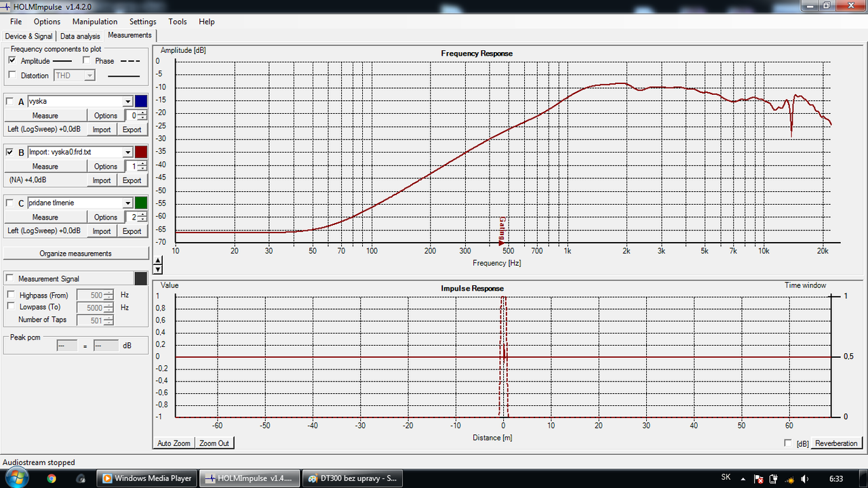The height and width of the screenshot is (488, 868).
Task: Expand the Import: vyska0.frd.txt dropdown
Action: tap(127, 152)
